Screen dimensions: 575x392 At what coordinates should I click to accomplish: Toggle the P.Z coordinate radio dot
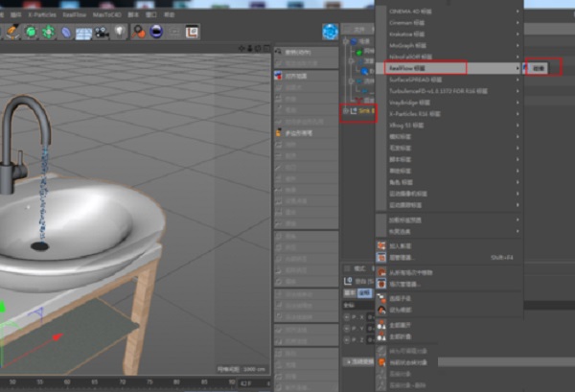[348, 339]
